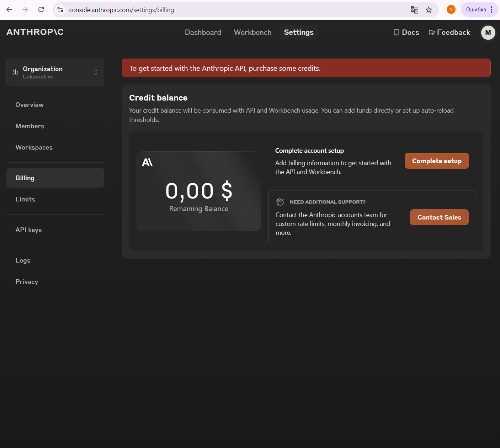Click the Anthropic A\ logo on balance card
500x448 pixels.
(147, 162)
